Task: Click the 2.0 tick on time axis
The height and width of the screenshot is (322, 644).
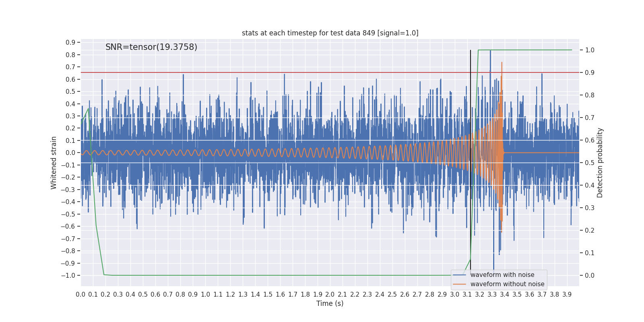Action: (330, 295)
